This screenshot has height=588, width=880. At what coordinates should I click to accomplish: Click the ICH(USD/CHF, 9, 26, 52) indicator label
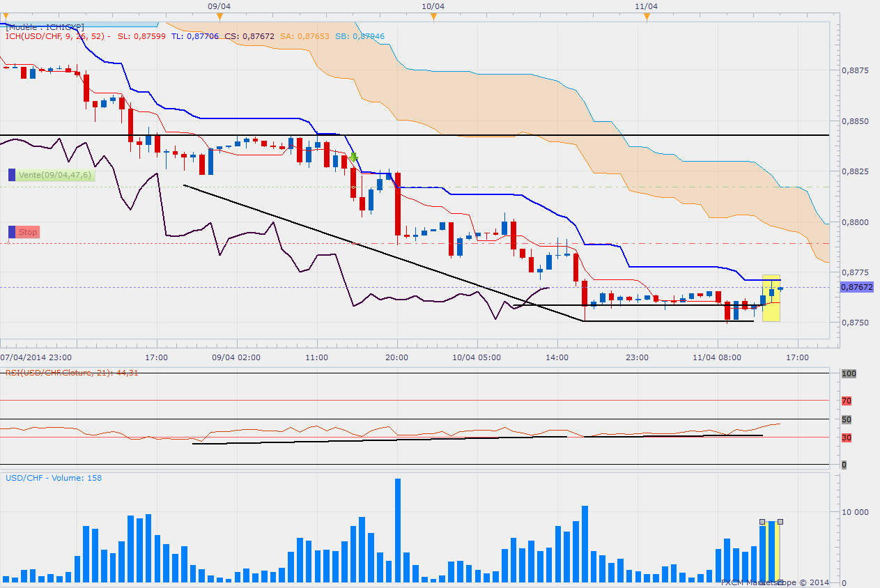click(x=56, y=36)
